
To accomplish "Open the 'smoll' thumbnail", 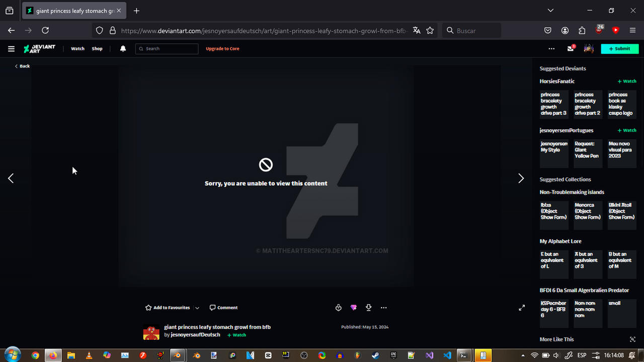I will click(622, 313).
